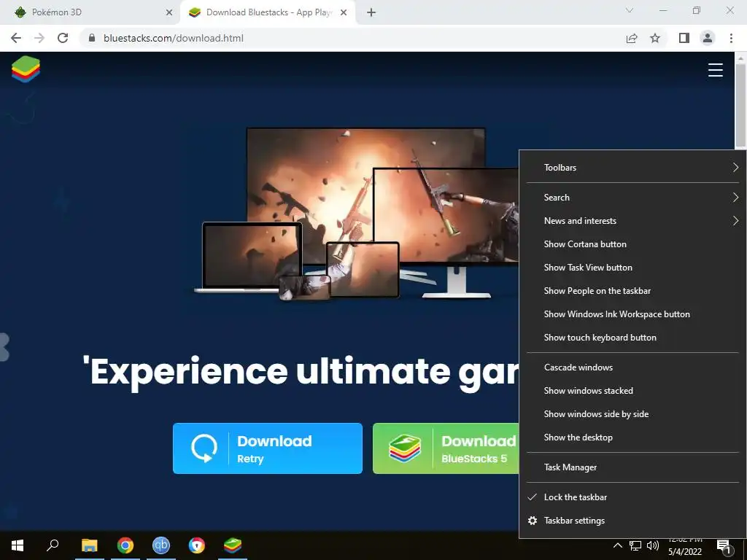
Task: Open the Chrome profile avatar
Action: coord(708,38)
